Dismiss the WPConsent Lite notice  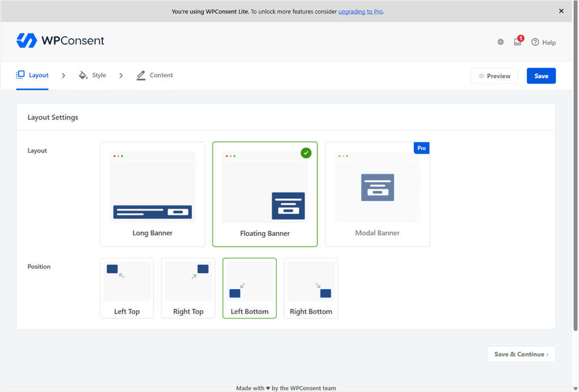[561, 11]
